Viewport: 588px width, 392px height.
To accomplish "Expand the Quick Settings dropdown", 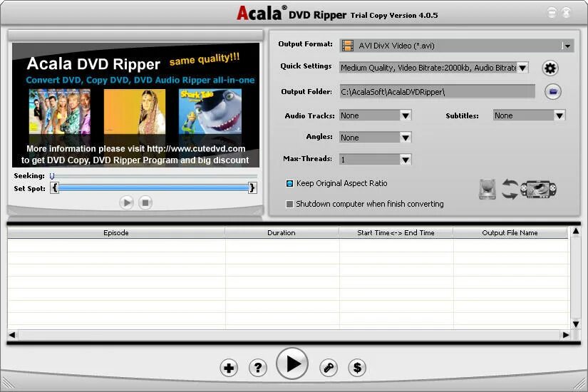I will (x=522, y=68).
